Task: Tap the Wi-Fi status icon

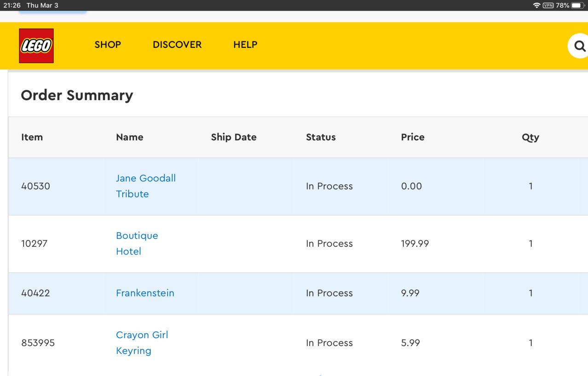Action: click(x=536, y=6)
